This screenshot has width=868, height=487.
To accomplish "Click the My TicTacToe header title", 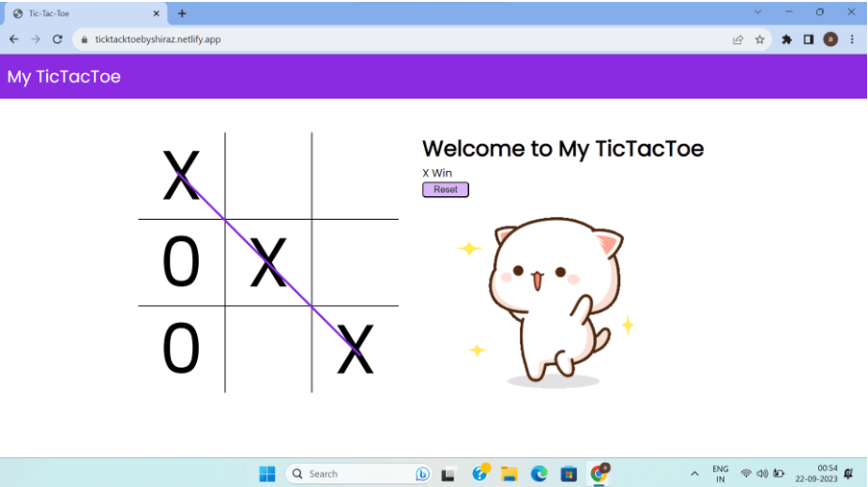I will (64, 77).
